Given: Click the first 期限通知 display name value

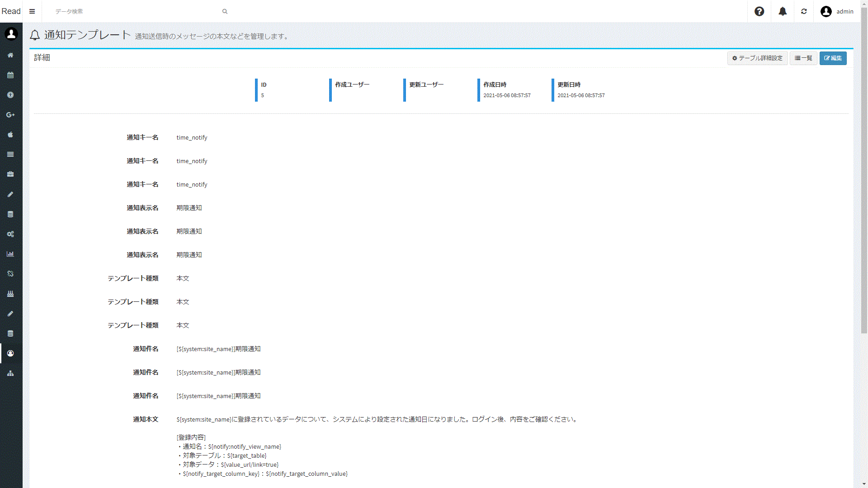Looking at the screenshot, I should pyautogui.click(x=189, y=208).
